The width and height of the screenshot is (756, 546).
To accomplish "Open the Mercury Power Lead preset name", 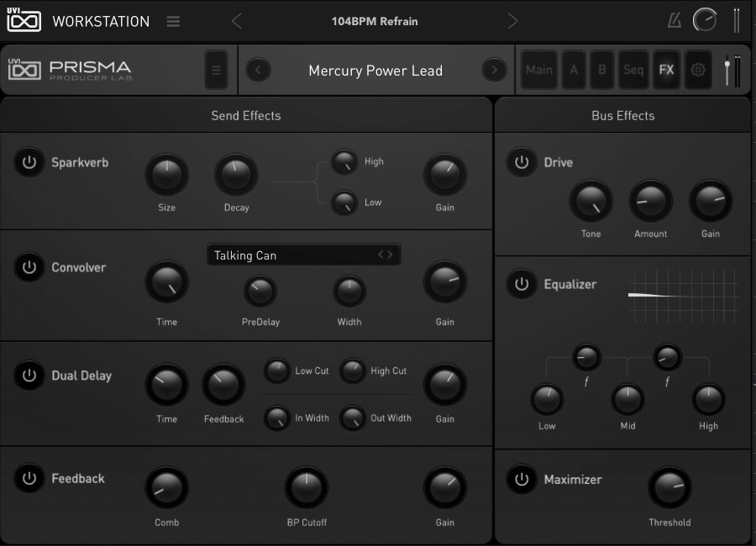I will (x=375, y=71).
